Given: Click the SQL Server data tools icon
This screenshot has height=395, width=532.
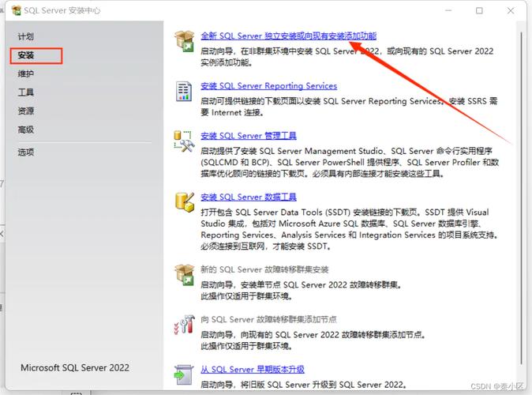Looking at the screenshot, I should pos(185,201).
